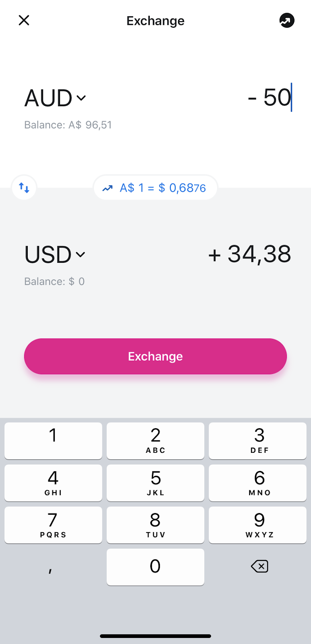Tap keypad digit 9 WXYZ
311x644 pixels.
[258, 525]
